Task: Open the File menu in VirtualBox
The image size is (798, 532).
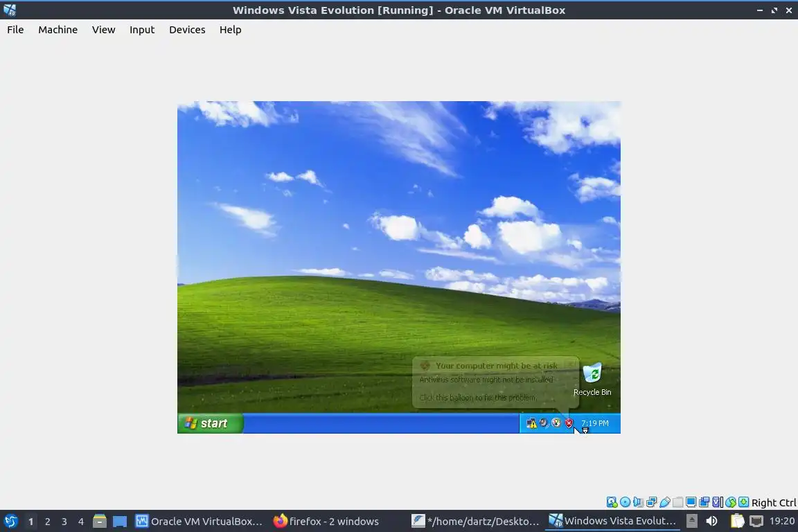Action: click(x=15, y=30)
